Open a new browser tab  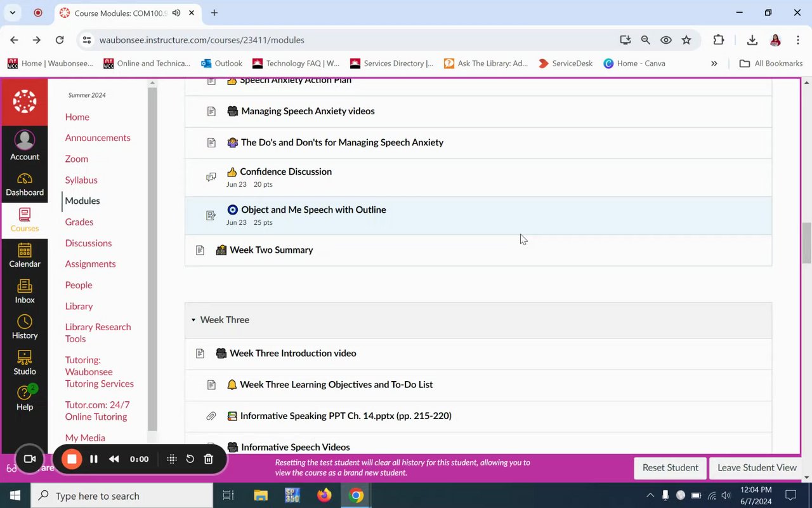[x=214, y=13]
